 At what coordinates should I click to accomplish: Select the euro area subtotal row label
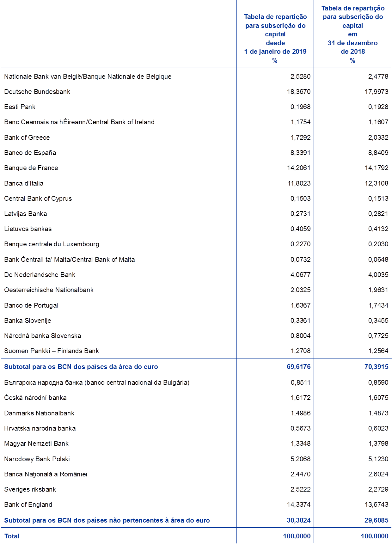click(81, 367)
